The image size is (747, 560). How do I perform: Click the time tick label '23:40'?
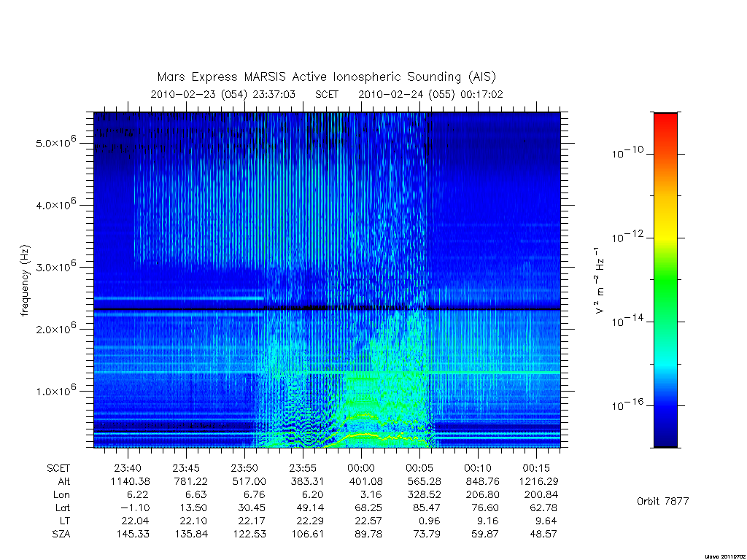pyautogui.click(x=128, y=468)
